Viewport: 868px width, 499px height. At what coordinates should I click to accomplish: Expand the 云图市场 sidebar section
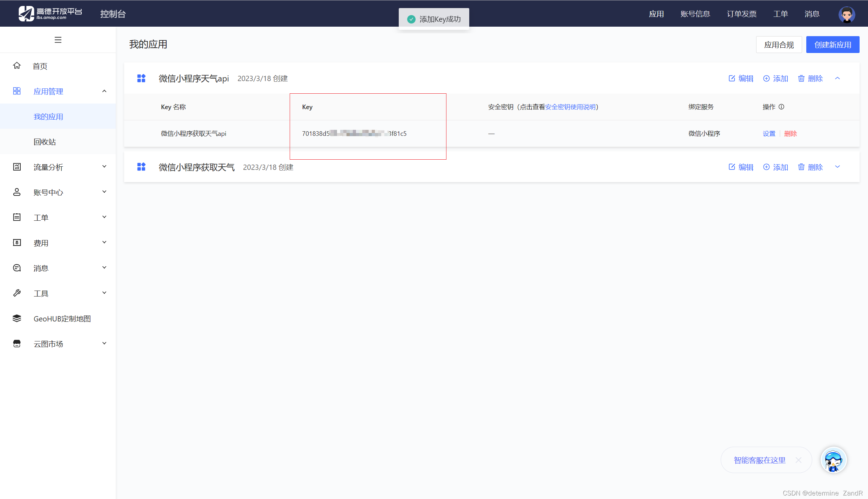[104, 343]
